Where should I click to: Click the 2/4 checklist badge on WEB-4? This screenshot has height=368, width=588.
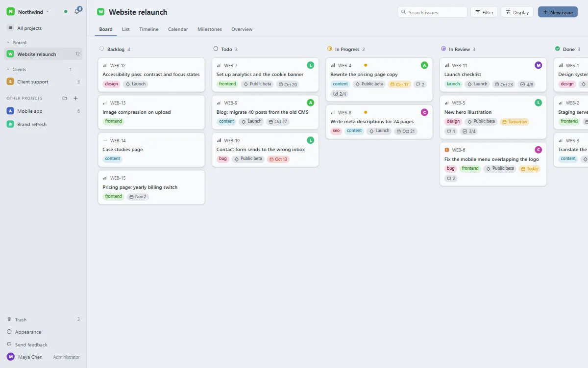tap(340, 94)
